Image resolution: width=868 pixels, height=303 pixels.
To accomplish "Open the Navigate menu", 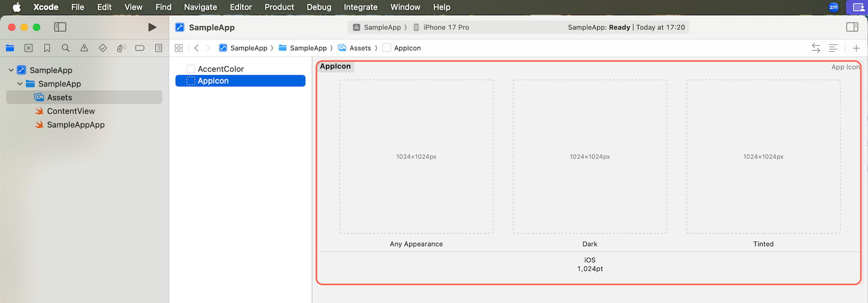I will pyautogui.click(x=201, y=7).
